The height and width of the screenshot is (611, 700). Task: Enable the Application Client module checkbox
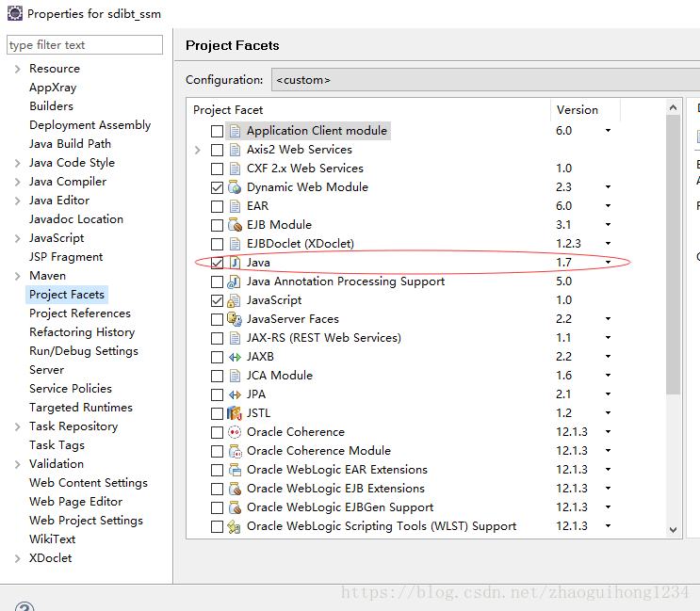217,131
